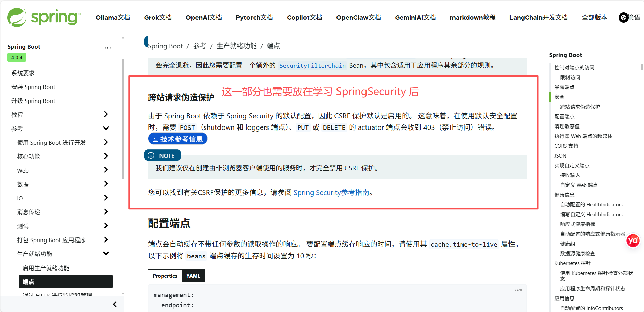Jump to 健康信息 in the outline
Screen dimensions: 644x312
564,195
